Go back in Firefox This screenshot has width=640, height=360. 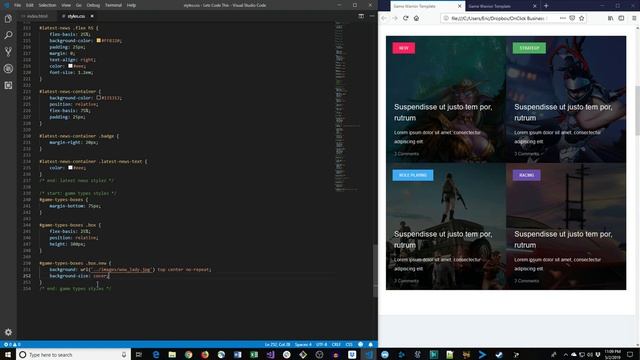pos(384,18)
